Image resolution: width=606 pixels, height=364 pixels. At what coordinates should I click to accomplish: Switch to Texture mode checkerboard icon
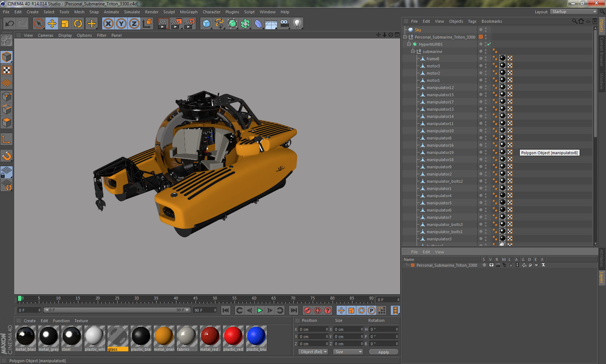point(7,70)
